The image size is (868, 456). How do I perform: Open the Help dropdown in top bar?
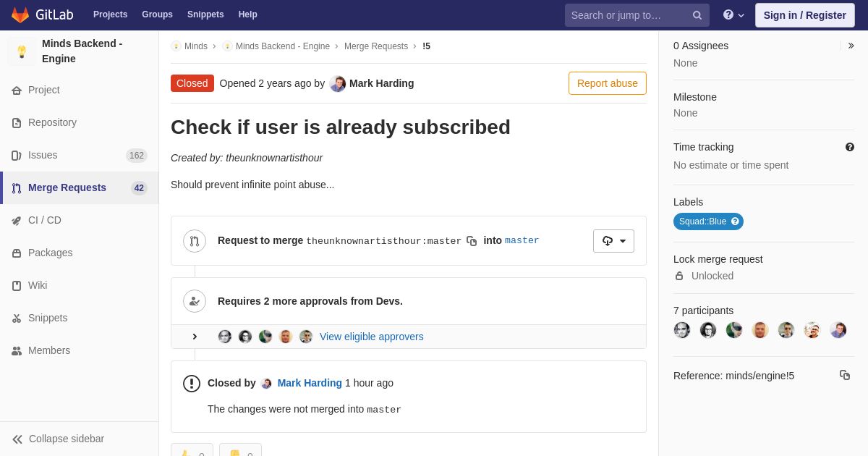pyautogui.click(x=733, y=15)
